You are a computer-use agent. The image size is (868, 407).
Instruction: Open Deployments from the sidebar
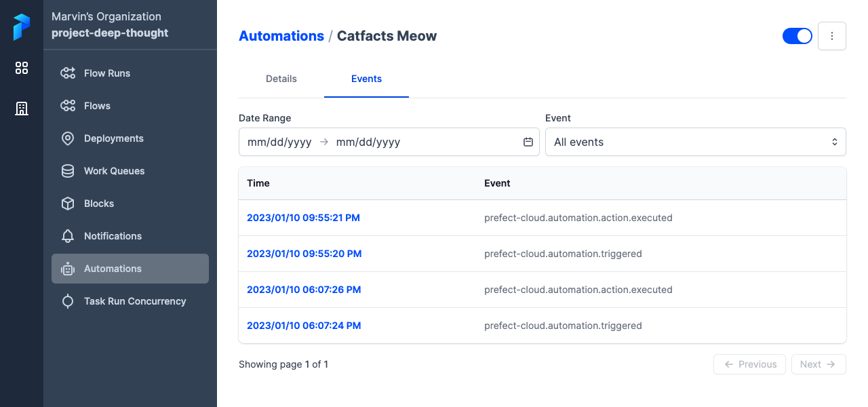tap(130, 138)
